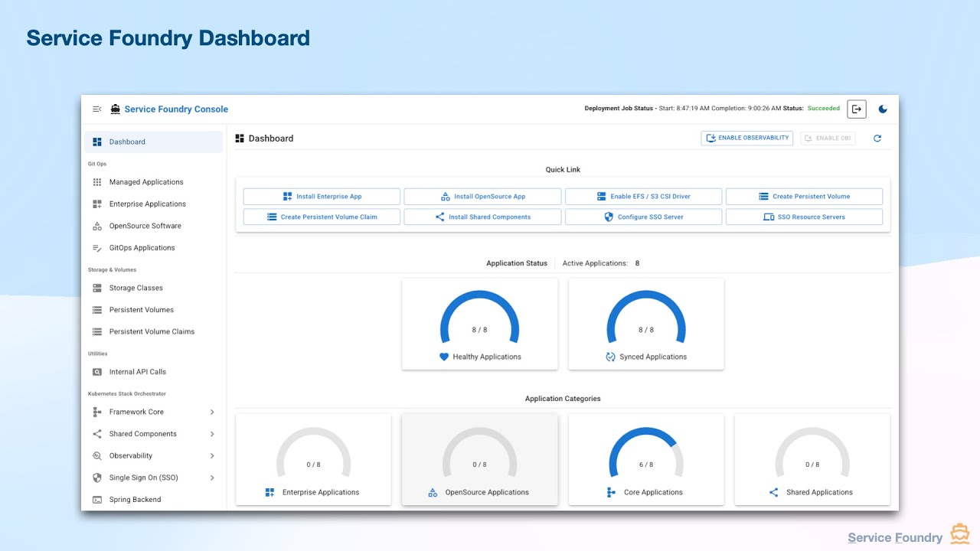Viewport: 980px width, 551px height.
Task: Click the Internal API Calls sidebar icon
Action: (x=97, y=372)
